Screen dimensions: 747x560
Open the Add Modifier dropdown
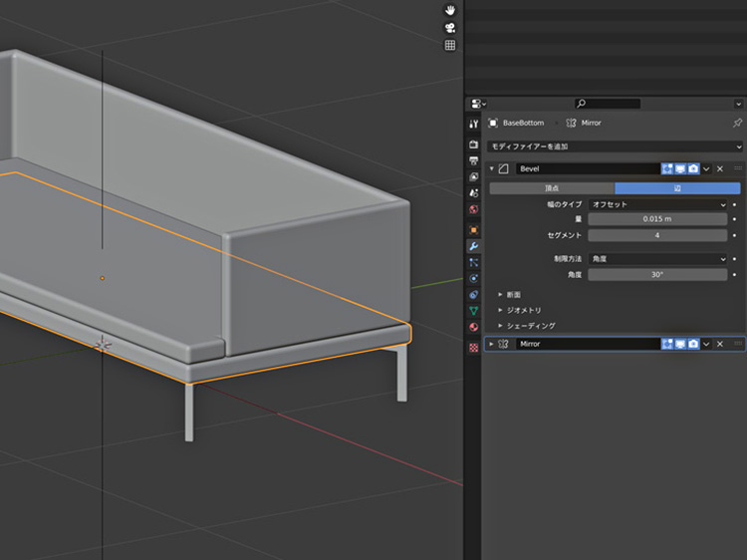click(x=614, y=146)
